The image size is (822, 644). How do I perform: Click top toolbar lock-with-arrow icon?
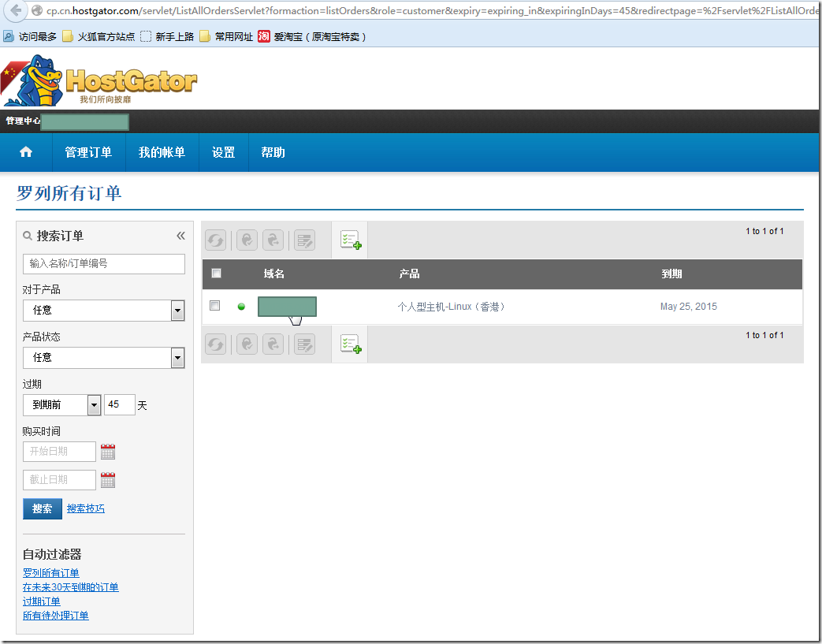pyautogui.click(x=273, y=240)
